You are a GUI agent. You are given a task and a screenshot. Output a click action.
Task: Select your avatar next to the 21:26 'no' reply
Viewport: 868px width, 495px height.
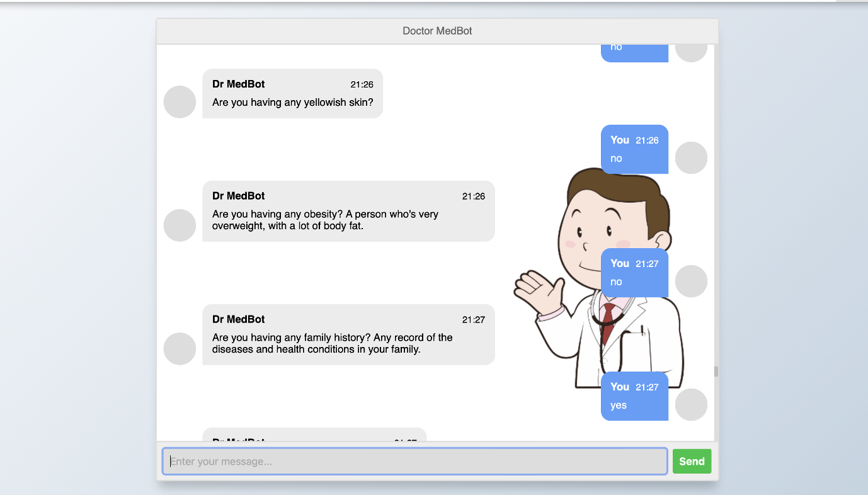click(691, 157)
